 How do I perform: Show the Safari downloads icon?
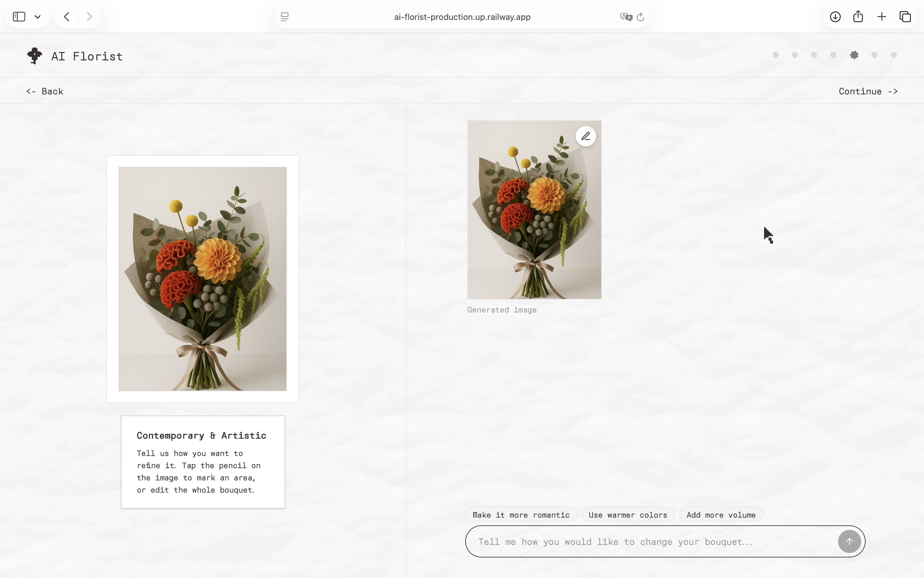835,17
